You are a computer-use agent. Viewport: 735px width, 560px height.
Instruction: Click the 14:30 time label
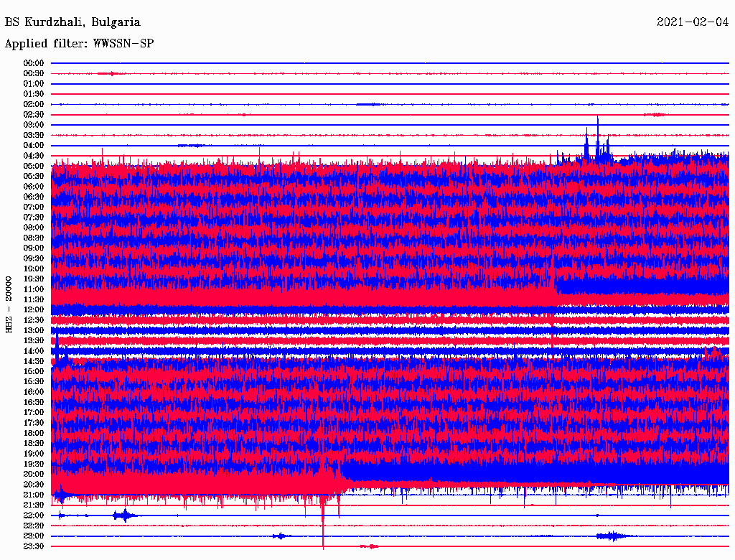click(x=34, y=361)
